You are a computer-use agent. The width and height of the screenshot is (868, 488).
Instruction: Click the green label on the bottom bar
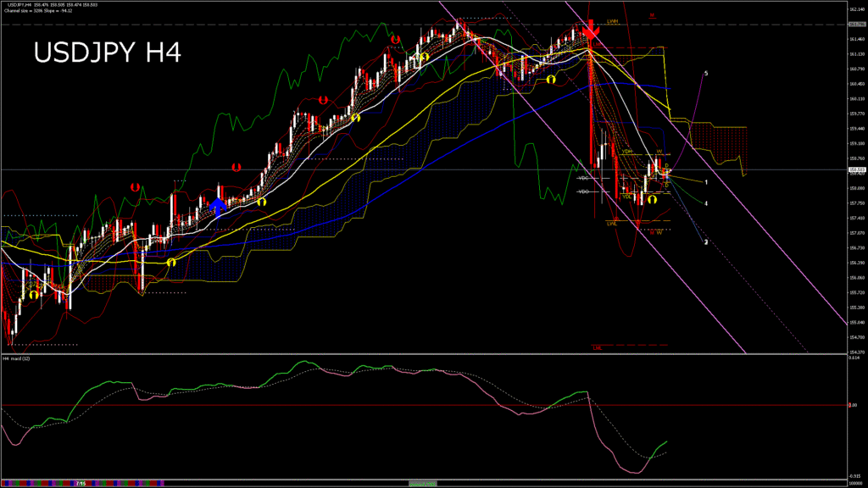[421, 483]
